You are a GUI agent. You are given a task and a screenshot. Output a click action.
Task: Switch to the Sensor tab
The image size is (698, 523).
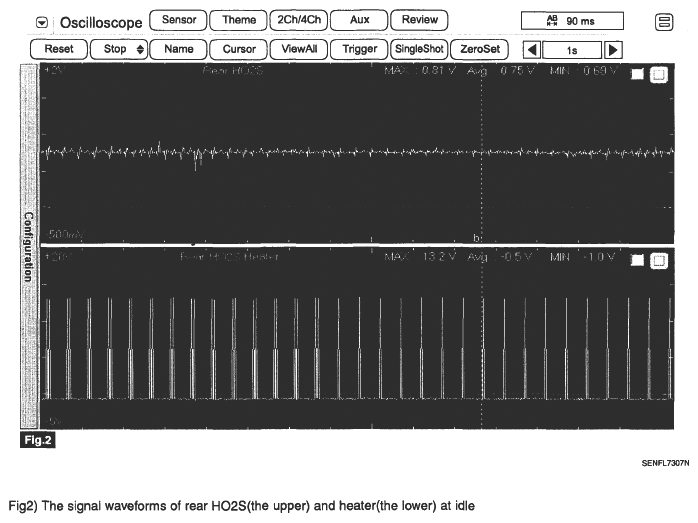click(x=178, y=20)
